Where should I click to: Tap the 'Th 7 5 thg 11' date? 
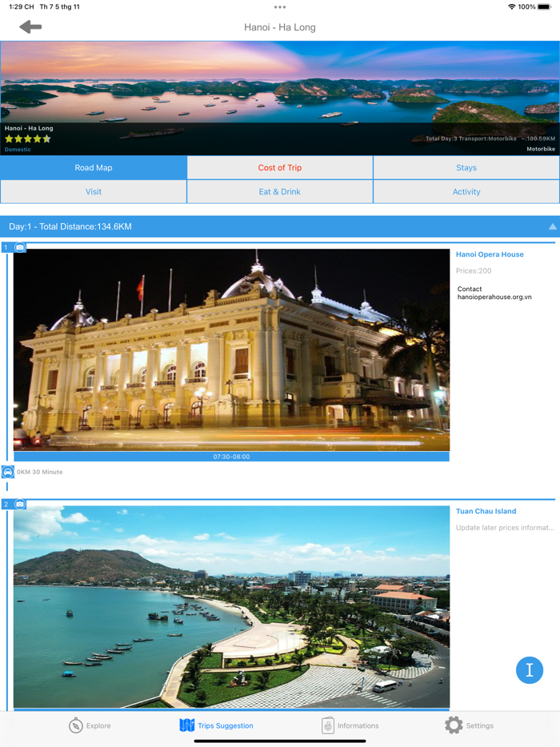tap(59, 6)
